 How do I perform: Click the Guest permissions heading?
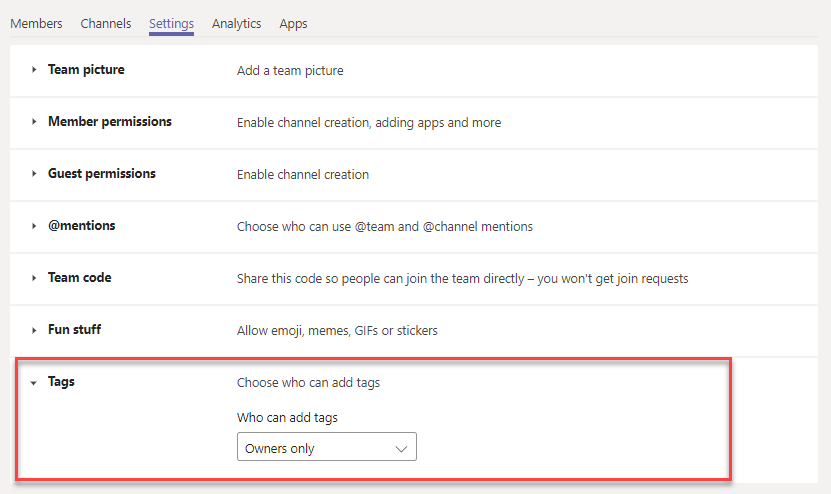[x=102, y=173]
